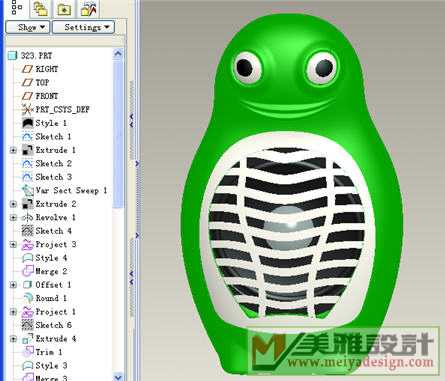The width and height of the screenshot is (445, 381).
Task: Click the PRT_CSYS_DEF coordinate system icon
Action: pos(27,109)
